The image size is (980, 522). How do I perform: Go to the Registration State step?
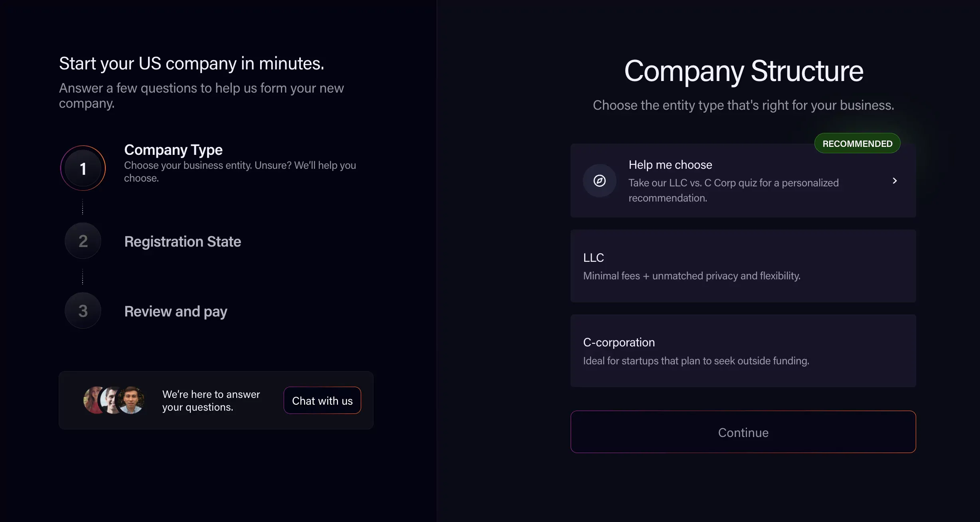click(182, 241)
